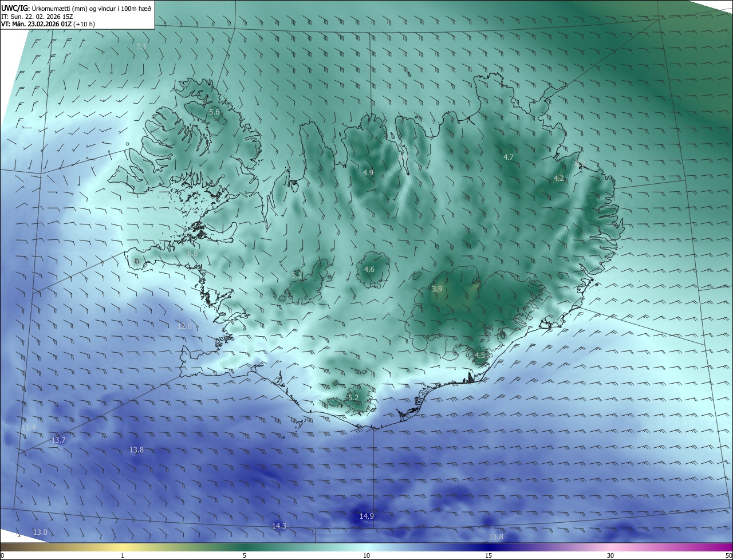Click the 6.8 value label
This screenshot has width=733, height=560.
pyautogui.click(x=192, y=253)
